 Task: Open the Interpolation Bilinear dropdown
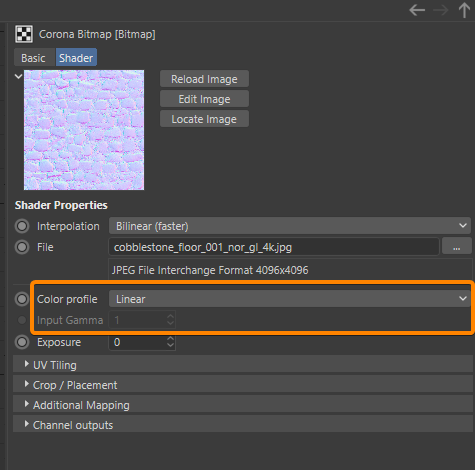290,226
